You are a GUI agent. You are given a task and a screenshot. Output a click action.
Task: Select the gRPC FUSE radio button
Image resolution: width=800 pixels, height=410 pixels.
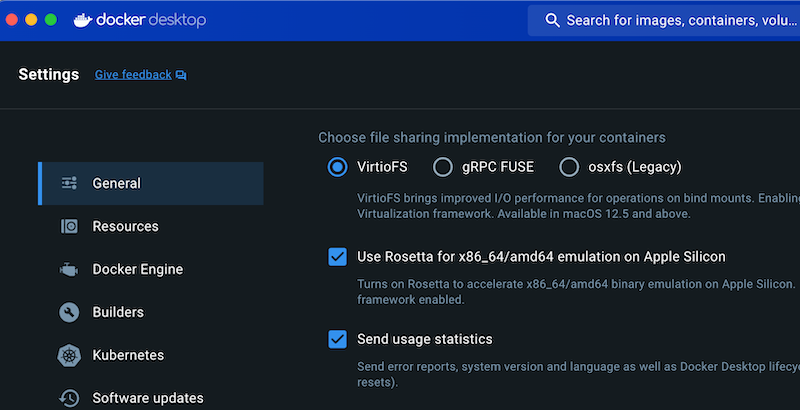(442, 167)
